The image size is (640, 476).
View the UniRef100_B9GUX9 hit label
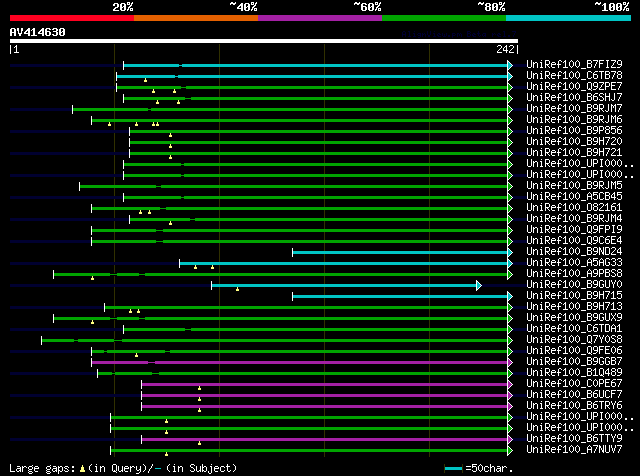[574, 318]
